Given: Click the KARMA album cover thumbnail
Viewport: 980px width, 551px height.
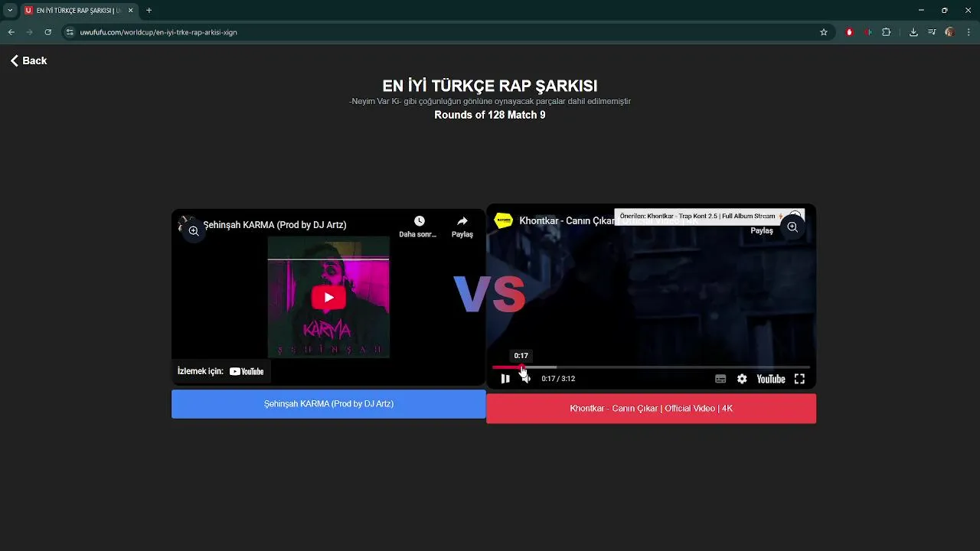Looking at the screenshot, I should point(328,298).
